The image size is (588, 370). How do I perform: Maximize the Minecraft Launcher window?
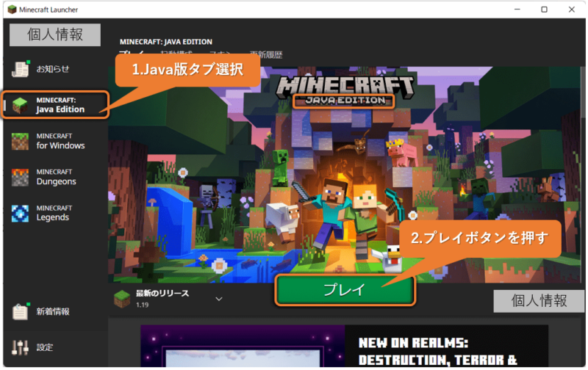pos(545,10)
